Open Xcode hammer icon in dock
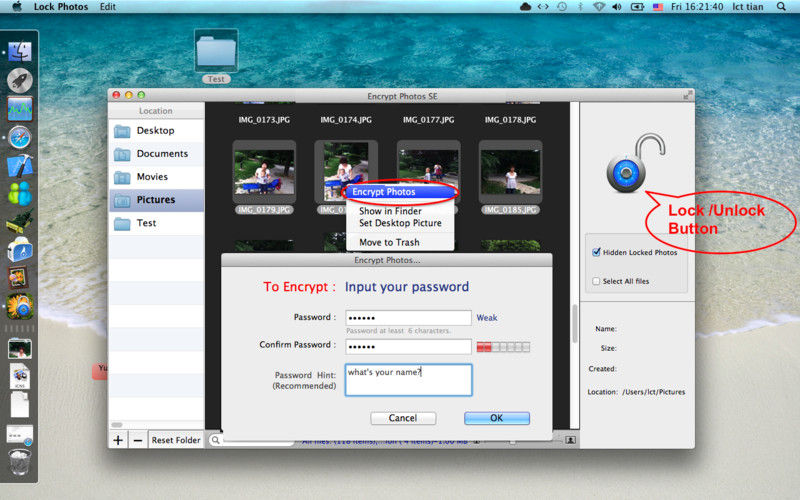Screen dimensions: 800x500 tap(20, 165)
